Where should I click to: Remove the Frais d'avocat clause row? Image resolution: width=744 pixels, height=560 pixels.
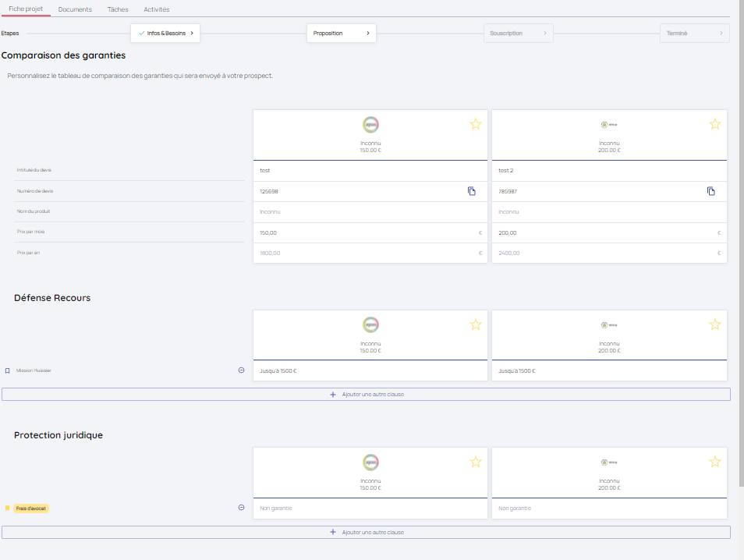click(241, 508)
